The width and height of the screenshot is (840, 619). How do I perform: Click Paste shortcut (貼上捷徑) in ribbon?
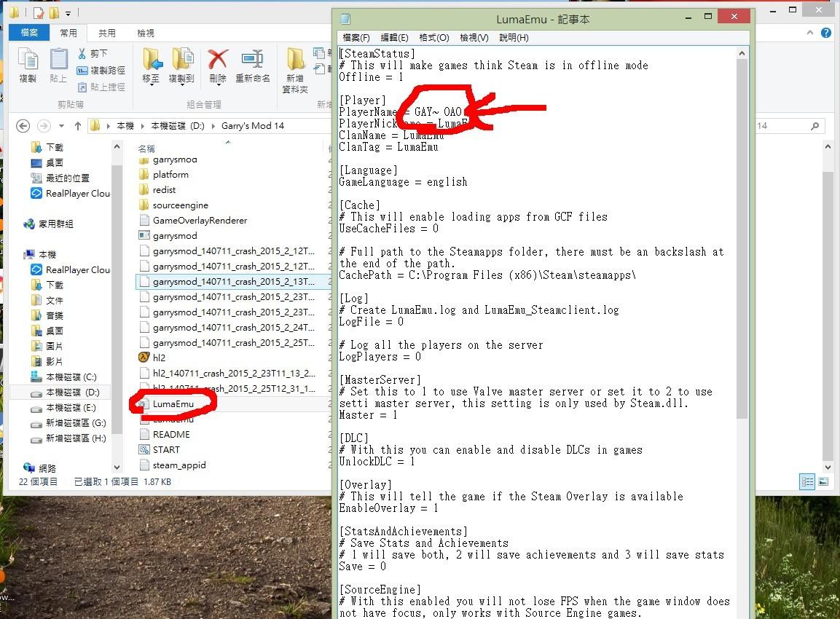click(x=101, y=87)
